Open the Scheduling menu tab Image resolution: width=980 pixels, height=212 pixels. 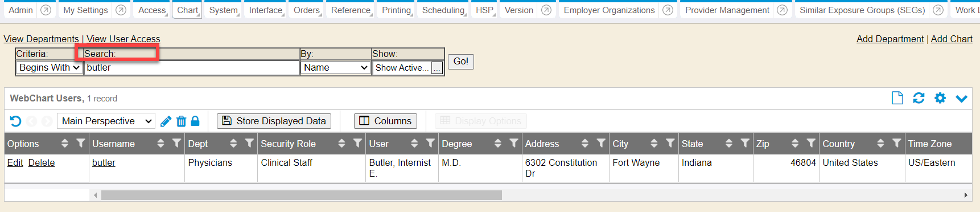[443, 10]
